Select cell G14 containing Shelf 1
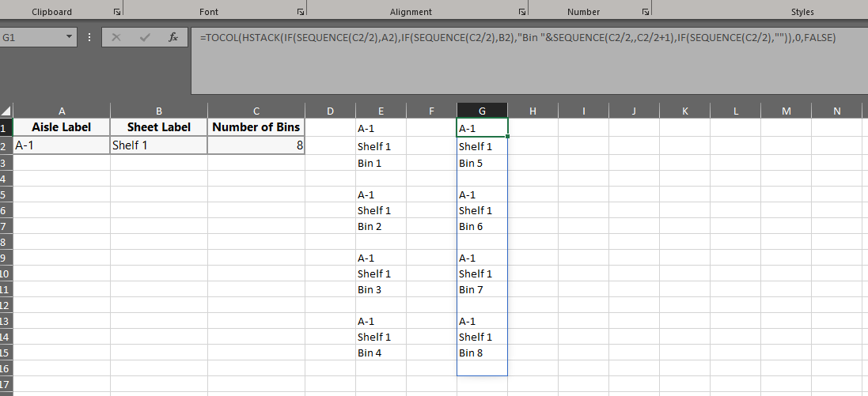 tap(482, 337)
